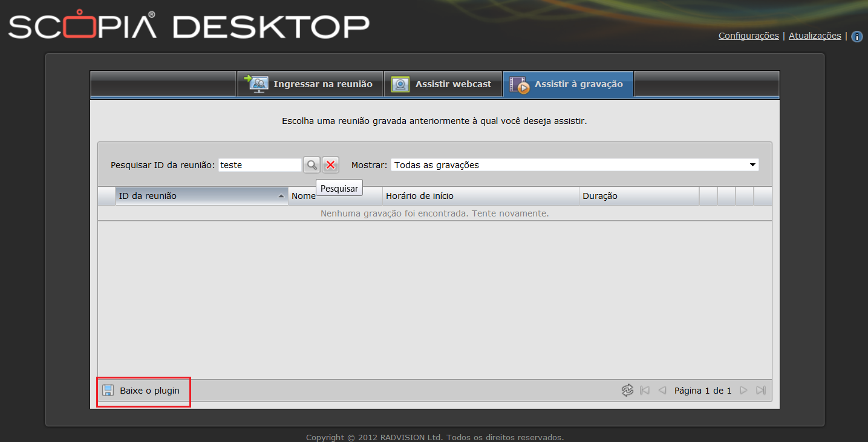
Task: Click the floppy disk plugin icon
Action: coord(108,391)
